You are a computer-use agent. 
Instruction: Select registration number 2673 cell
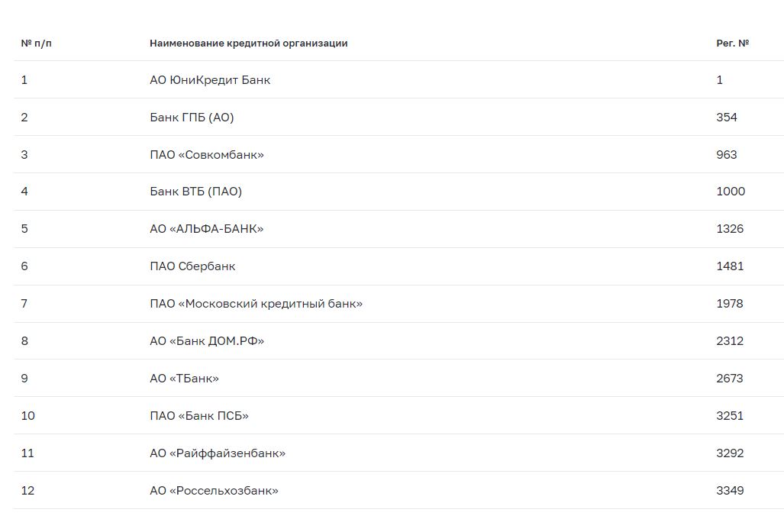[730, 379]
